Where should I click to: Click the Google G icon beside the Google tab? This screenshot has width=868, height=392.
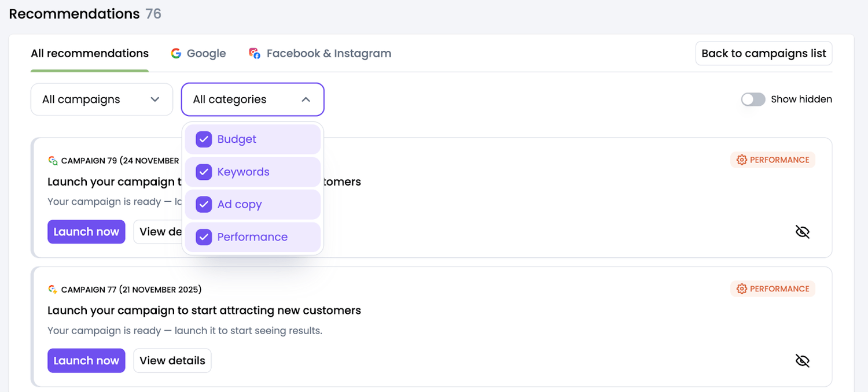[x=176, y=53]
